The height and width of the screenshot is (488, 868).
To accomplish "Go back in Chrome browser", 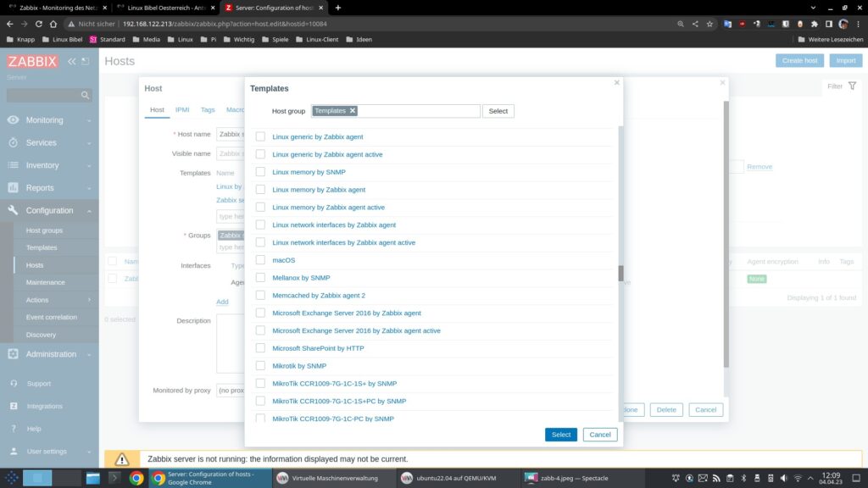I will tap(10, 24).
